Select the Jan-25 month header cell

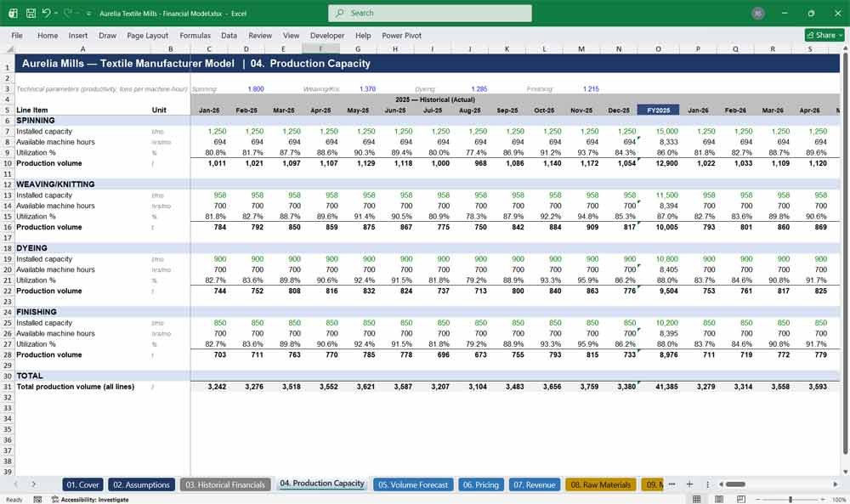tap(209, 110)
